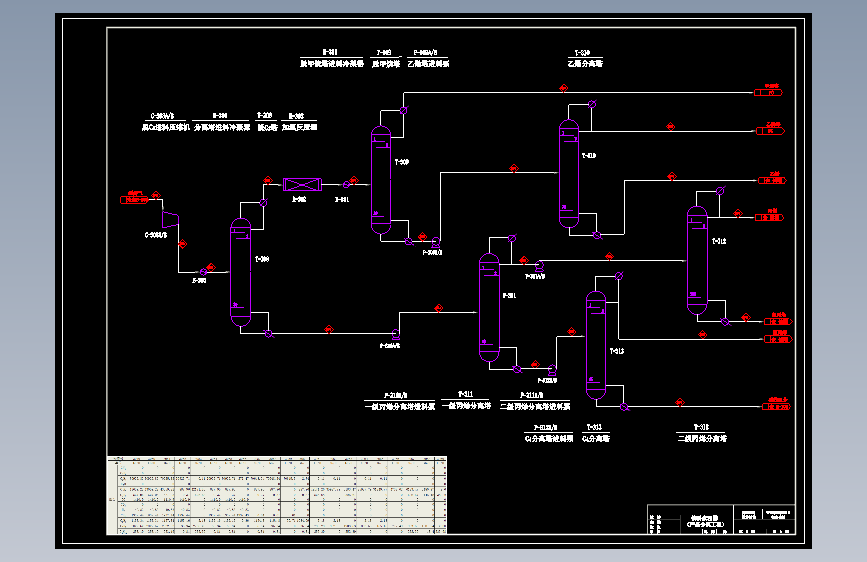Viewport: 867px width, 562px height.
Task: Click the red outlet arrow of T-313's overhead line
Action: click(x=779, y=339)
